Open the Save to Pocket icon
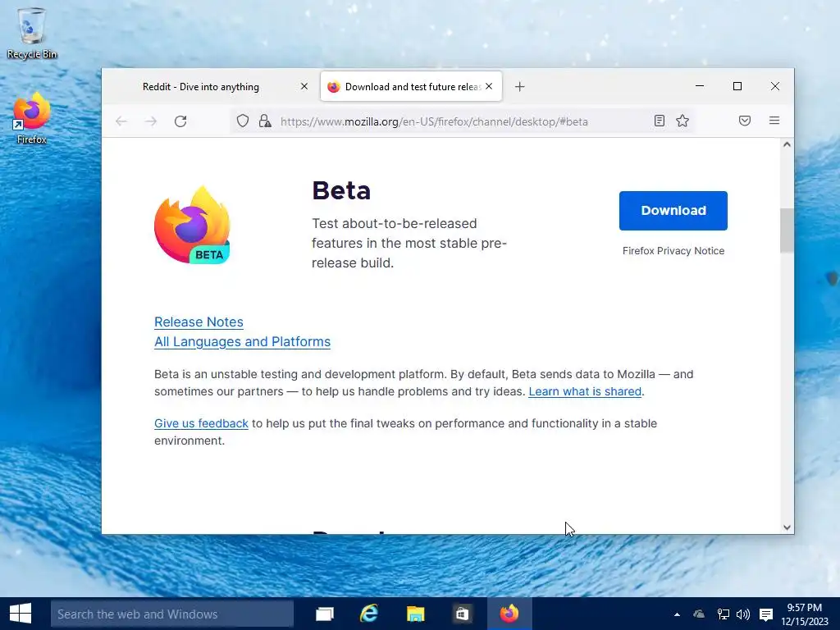Viewport: 840px width, 630px height. [745, 121]
